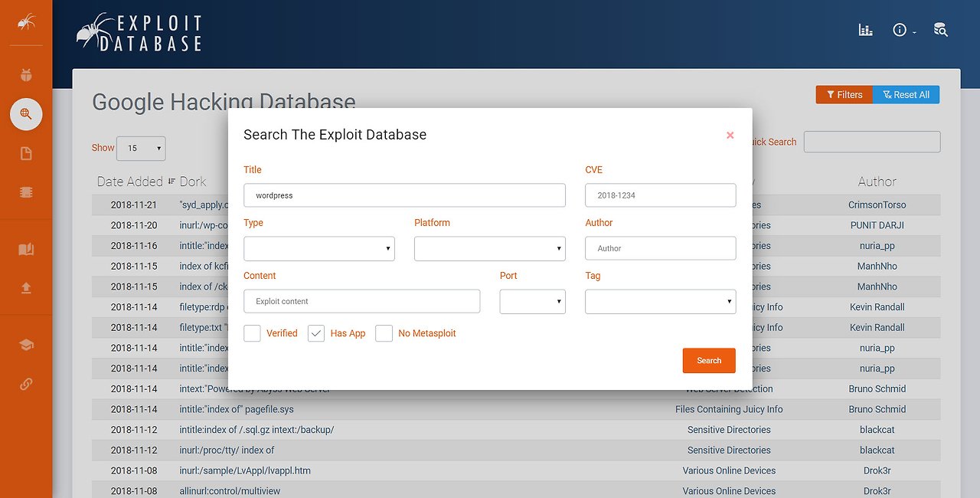Click the Search button in dialog
The image size is (980, 498).
click(x=709, y=361)
